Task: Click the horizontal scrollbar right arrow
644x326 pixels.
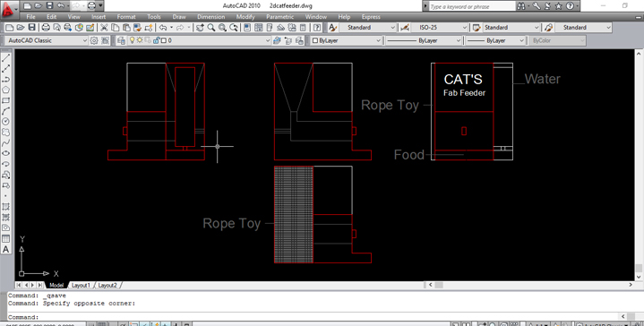Action: pos(631,285)
